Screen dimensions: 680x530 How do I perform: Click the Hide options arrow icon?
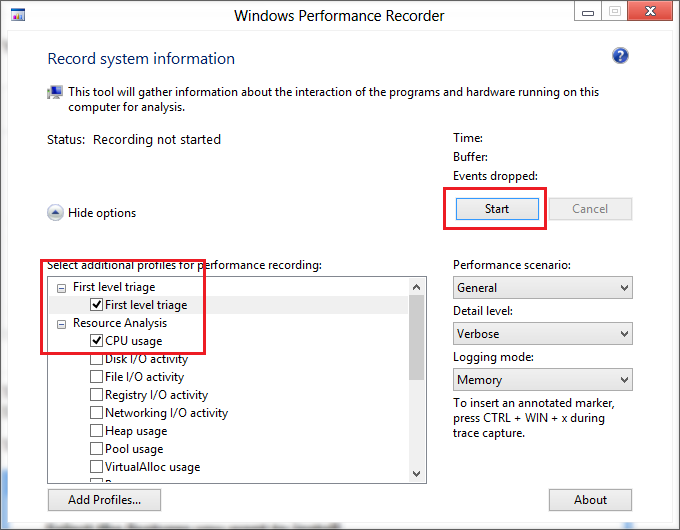point(55,213)
